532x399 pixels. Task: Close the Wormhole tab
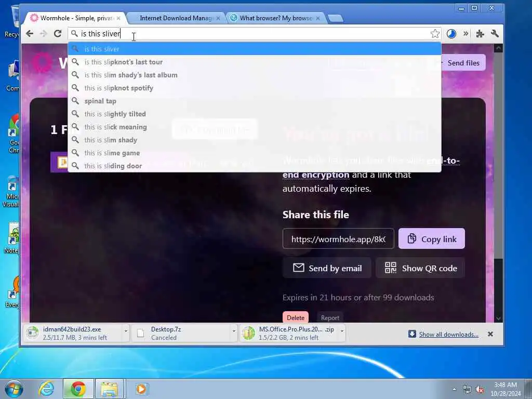[x=118, y=18]
